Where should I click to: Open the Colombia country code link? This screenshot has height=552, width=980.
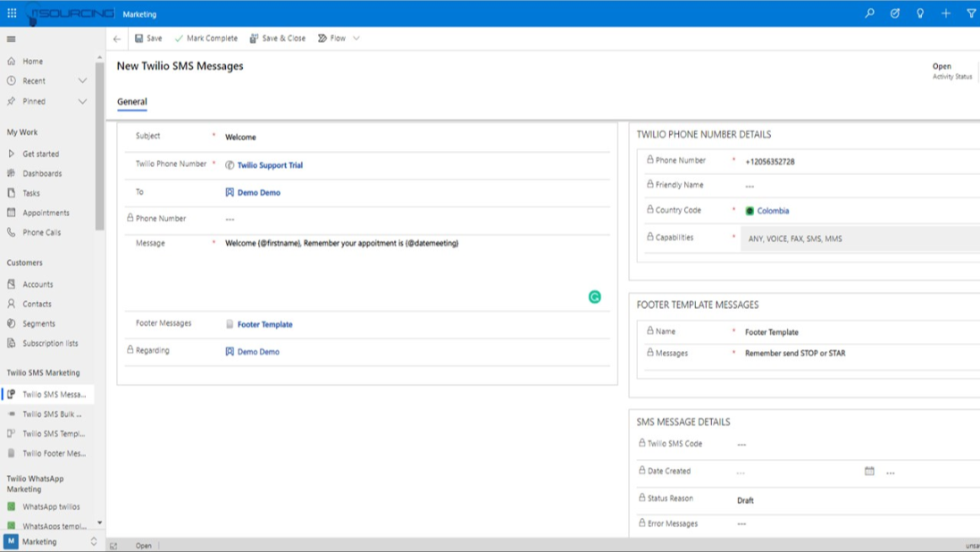tap(773, 211)
